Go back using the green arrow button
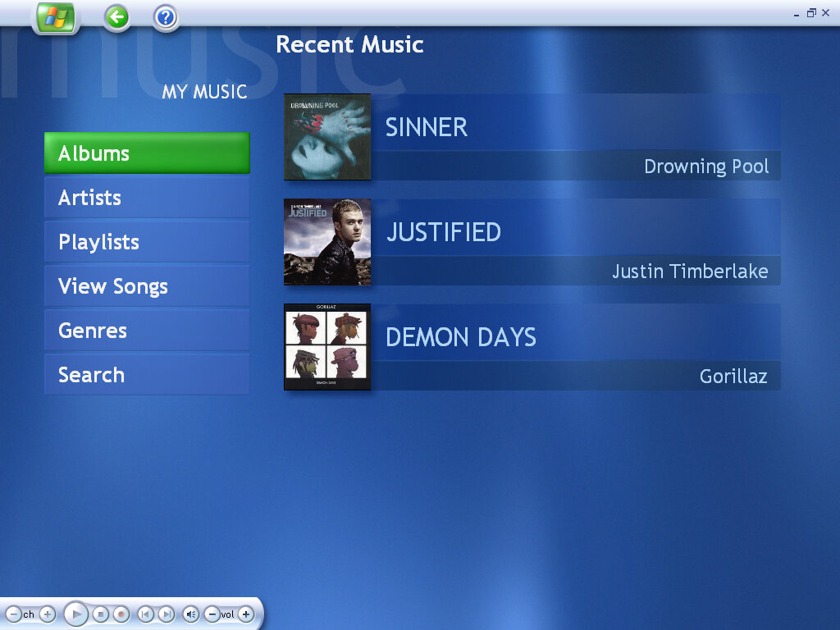 (117, 17)
